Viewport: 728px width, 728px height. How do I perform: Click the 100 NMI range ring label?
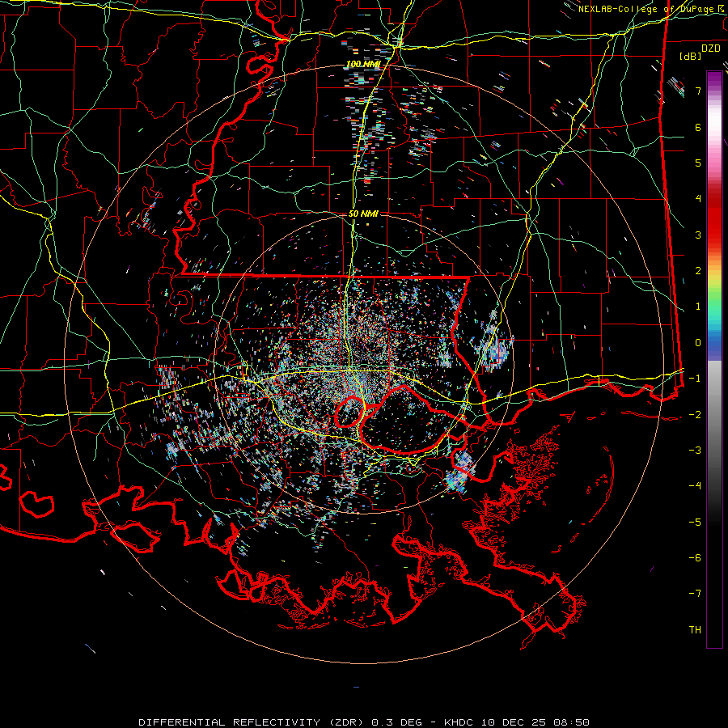click(x=362, y=64)
